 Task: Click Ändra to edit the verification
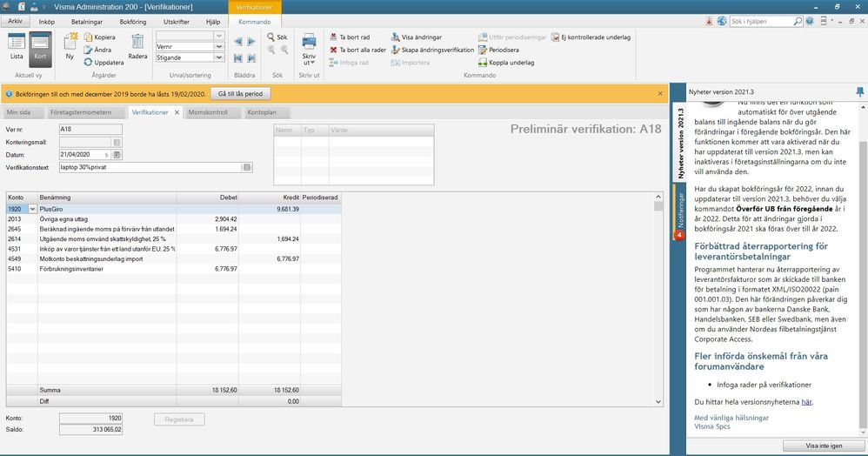97,50
